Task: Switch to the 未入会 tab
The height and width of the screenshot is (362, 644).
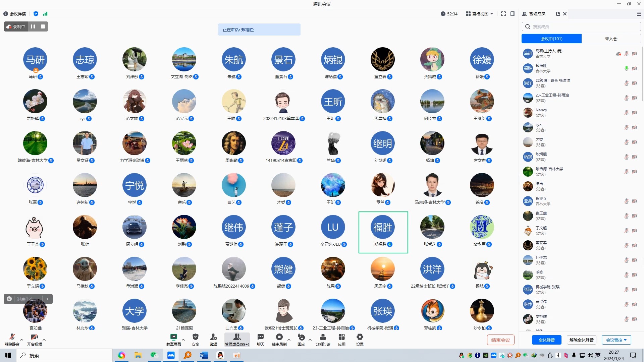Action: [x=611, y=39]
